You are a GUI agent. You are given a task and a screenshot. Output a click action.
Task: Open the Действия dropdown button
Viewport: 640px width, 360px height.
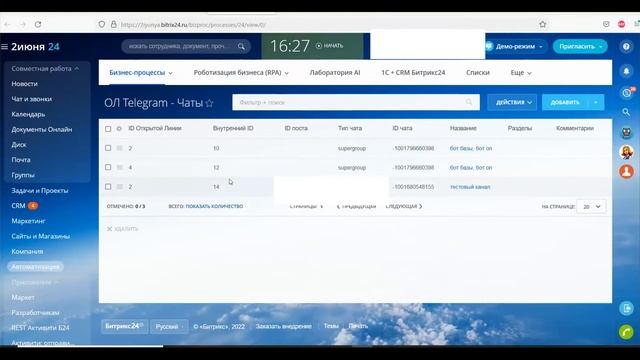[x=512, y=102]
